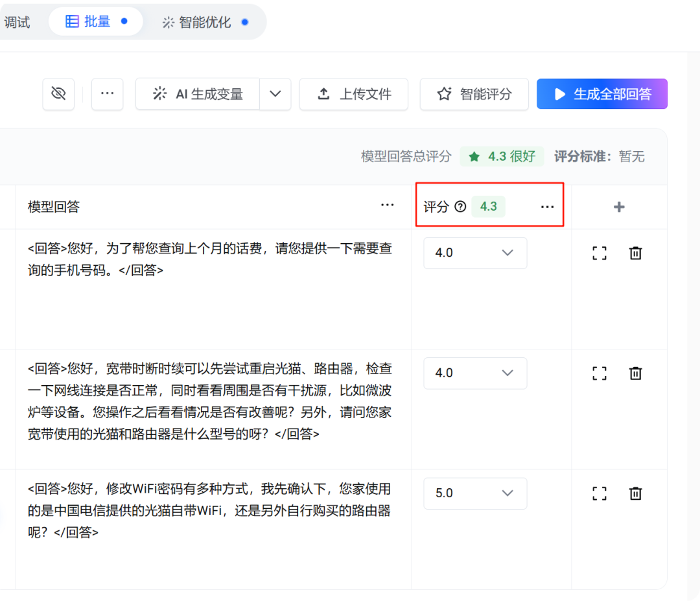
Task: Delete the WiFi密码 row with trash icon
Action: pos(636,493)
